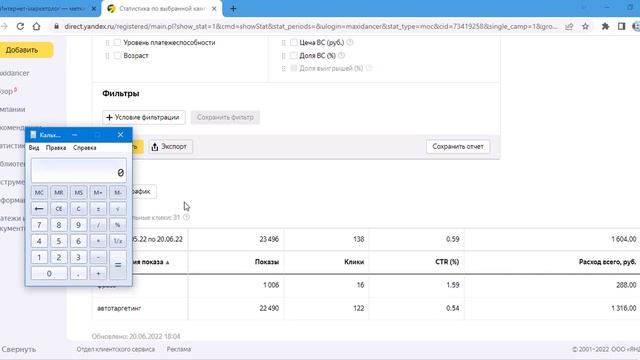Screen dimensions: 640x360
Task: Click calculator MC memory clear key
Action: (x=39, y=192)
